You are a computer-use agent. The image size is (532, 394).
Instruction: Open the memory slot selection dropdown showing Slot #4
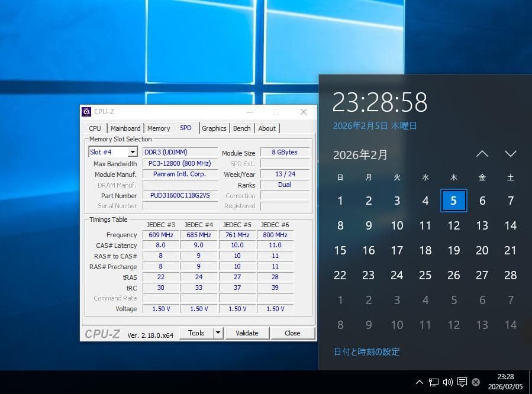(x=131, y=151)
